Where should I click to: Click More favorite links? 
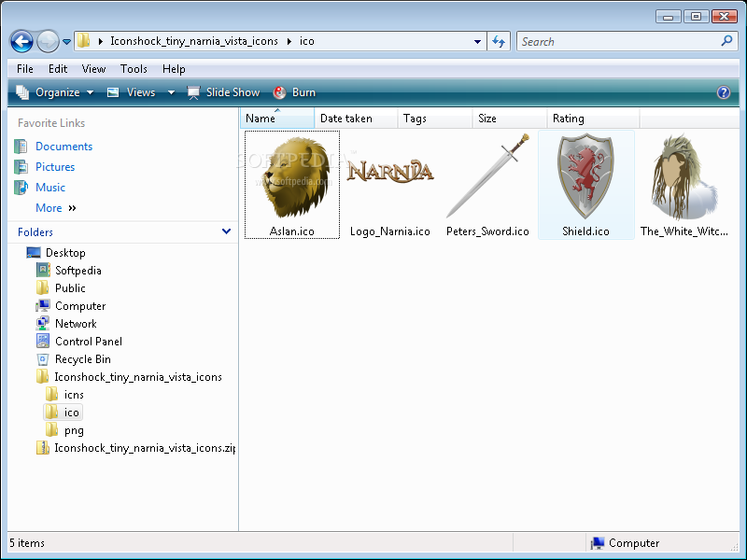pyautogui.click(x=55, y=208)
